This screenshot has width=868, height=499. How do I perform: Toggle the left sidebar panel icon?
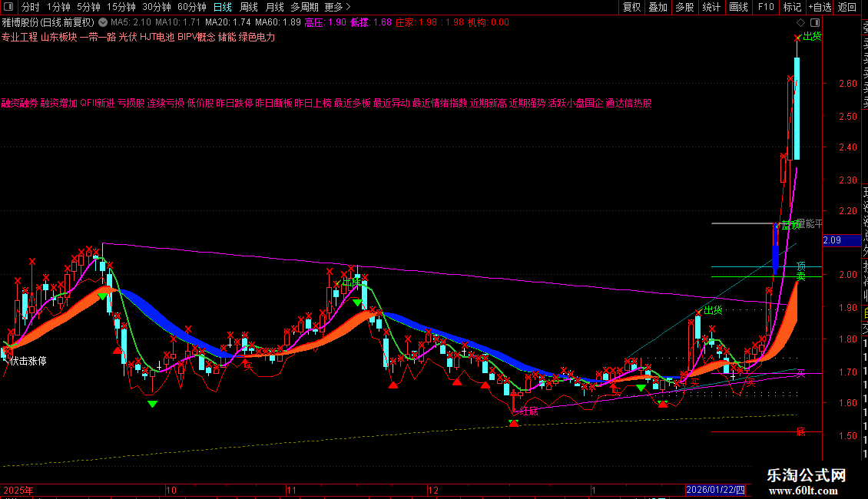coord(8,7)
